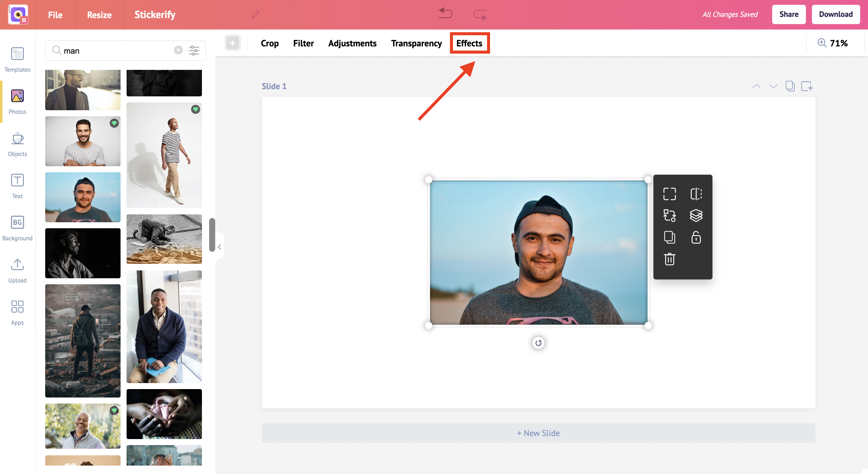Click the lock/unlock aspect ratio icon
The image size is (868, 474).
tap(696, 237)
